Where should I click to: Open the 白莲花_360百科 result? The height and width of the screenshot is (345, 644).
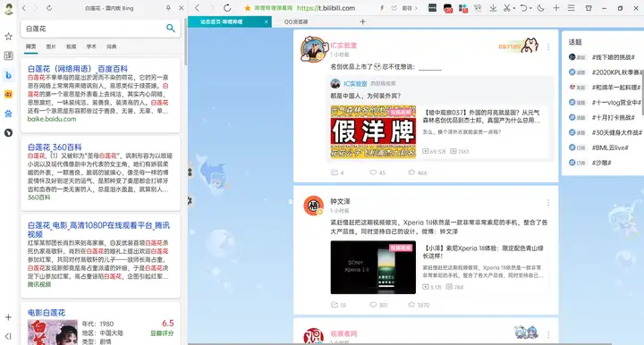pyautogui.click(x=55, y=147)
